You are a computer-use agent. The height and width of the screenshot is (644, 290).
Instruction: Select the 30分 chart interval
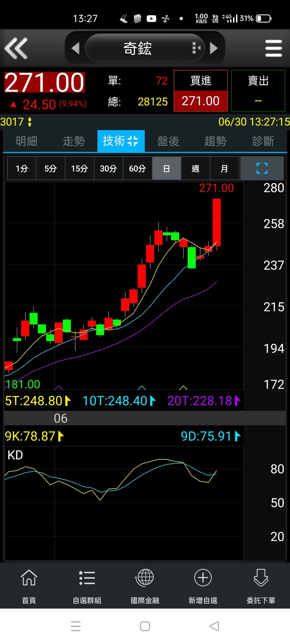[108, 168]
